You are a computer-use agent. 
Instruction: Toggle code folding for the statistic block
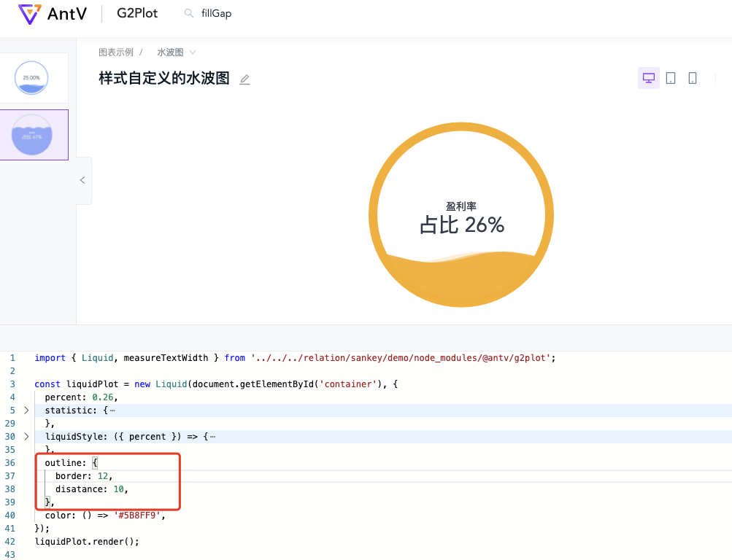coord(26,410)
